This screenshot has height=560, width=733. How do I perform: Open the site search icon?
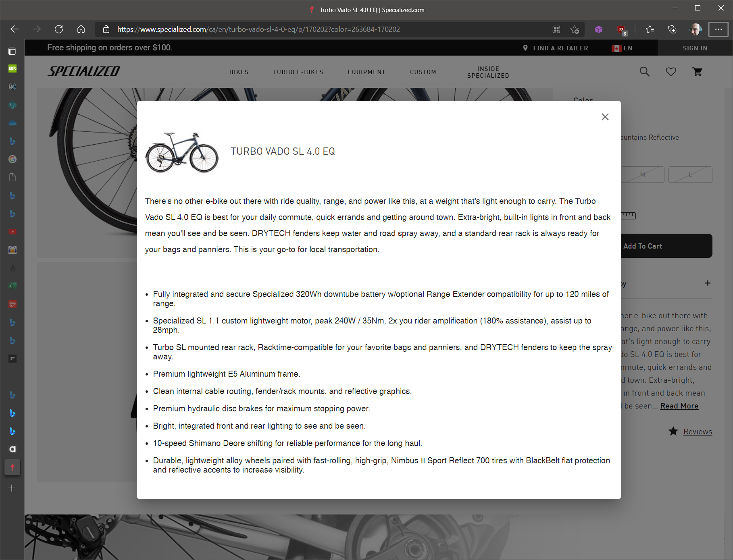[x=644, y=72]
